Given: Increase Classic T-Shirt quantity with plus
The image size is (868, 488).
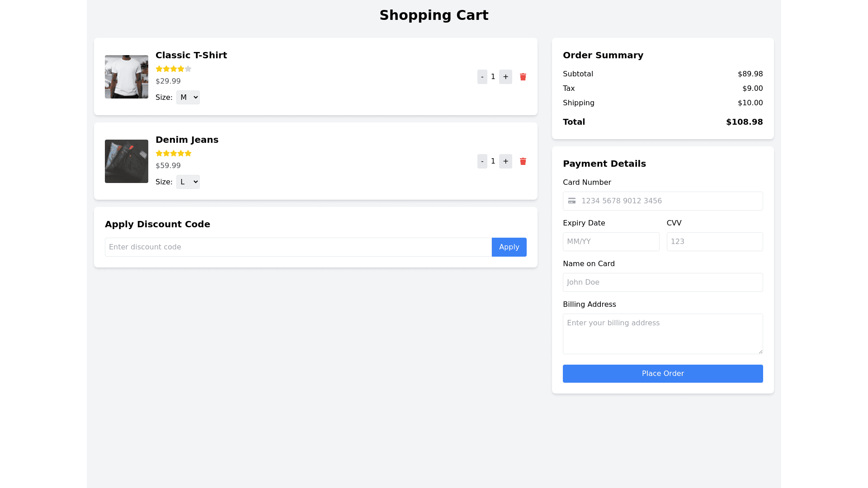Looking at the screenshot, I should point(505,77).
